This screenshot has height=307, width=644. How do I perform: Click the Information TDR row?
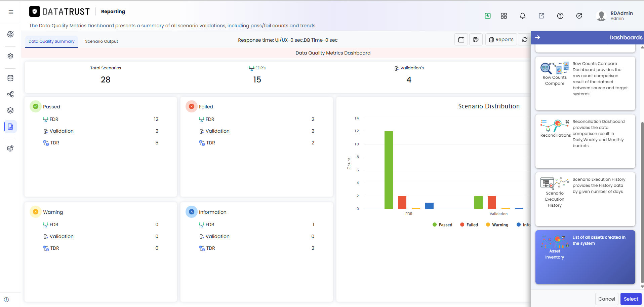coord(257,248)
